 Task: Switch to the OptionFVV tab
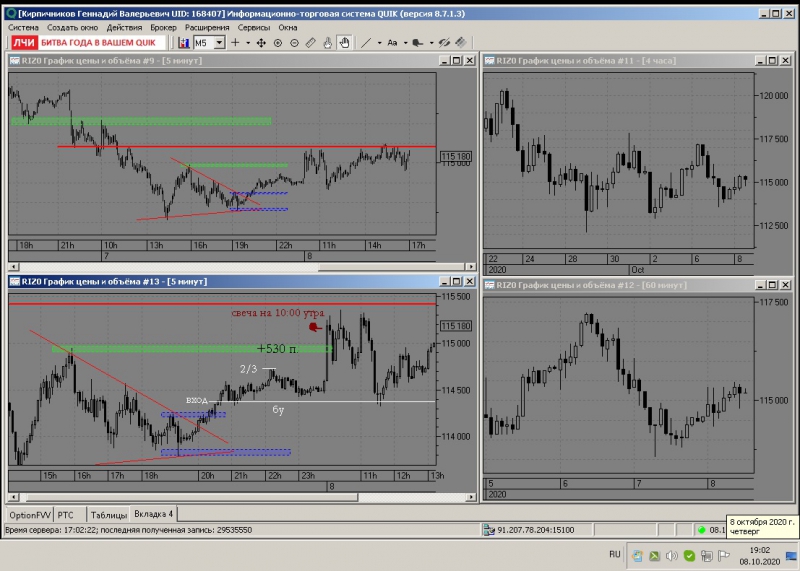(x=30, y=515)
